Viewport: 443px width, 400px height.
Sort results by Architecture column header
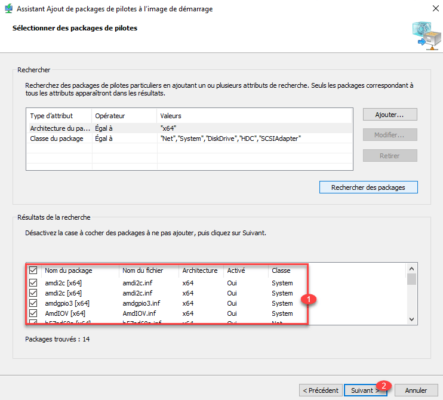pyautogui.click(x=200, y=270)
